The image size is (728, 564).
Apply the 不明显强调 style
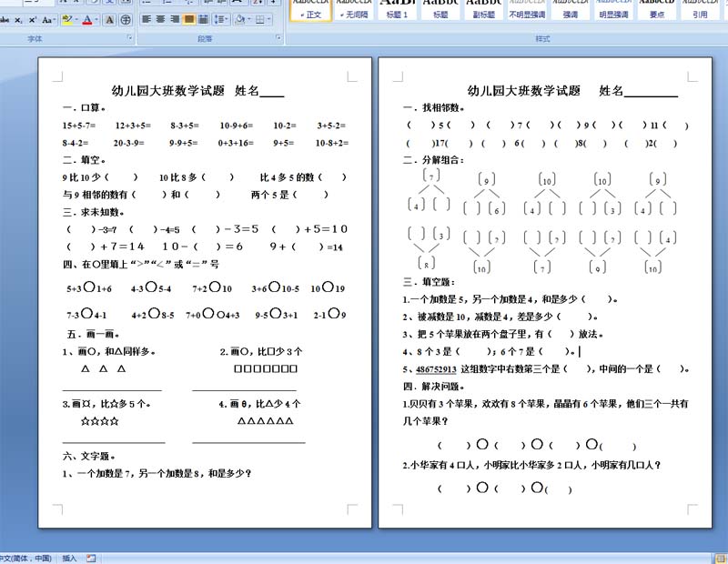tap(527, 10)
